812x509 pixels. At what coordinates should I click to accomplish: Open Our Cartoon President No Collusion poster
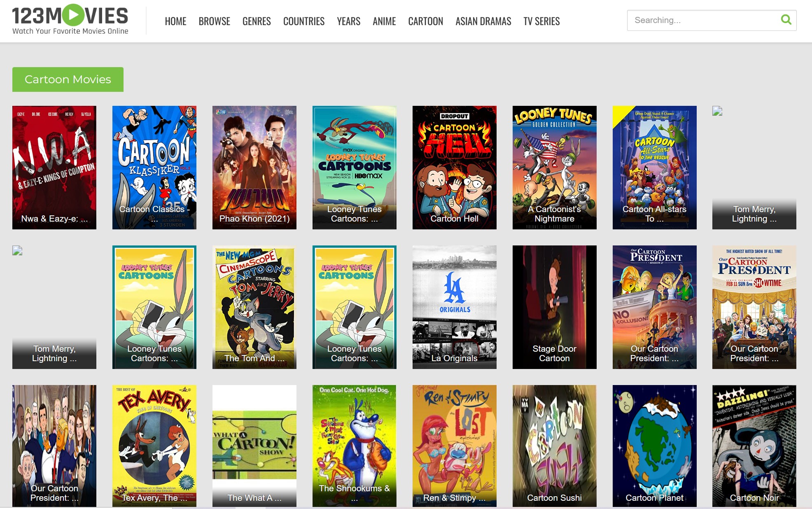655,307
